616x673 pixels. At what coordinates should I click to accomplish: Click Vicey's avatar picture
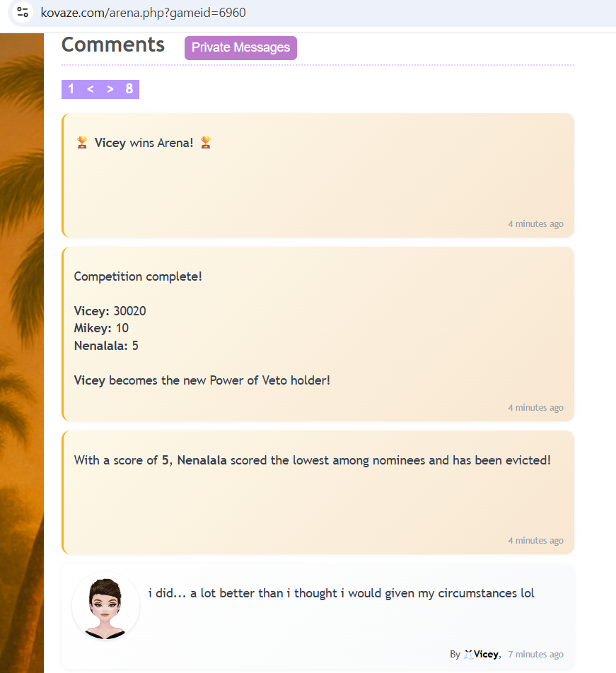coord(106,607)
